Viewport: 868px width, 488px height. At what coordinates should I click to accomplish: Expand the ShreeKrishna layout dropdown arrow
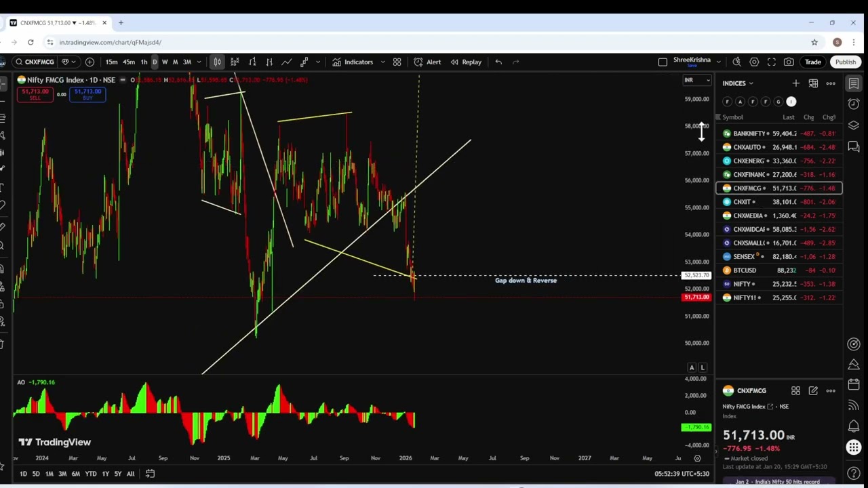tap(719, 62)
